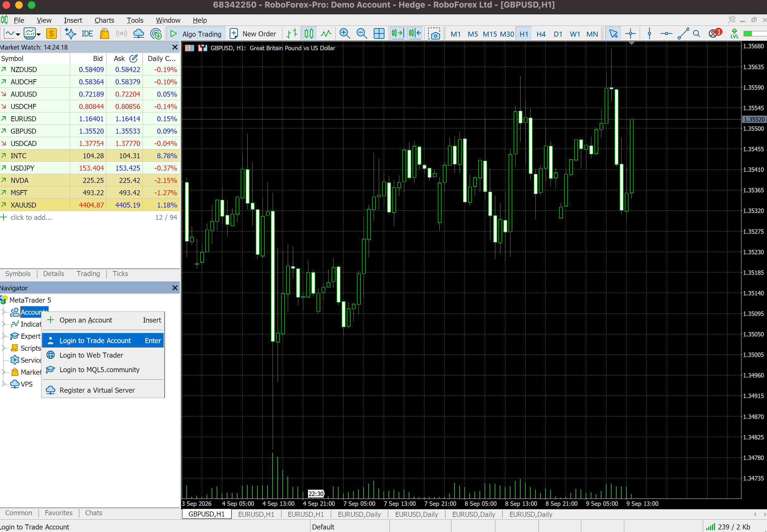Switch to the D1 timeframe
This screenshot has height=532, width=767.
click(x=558, y=34)
